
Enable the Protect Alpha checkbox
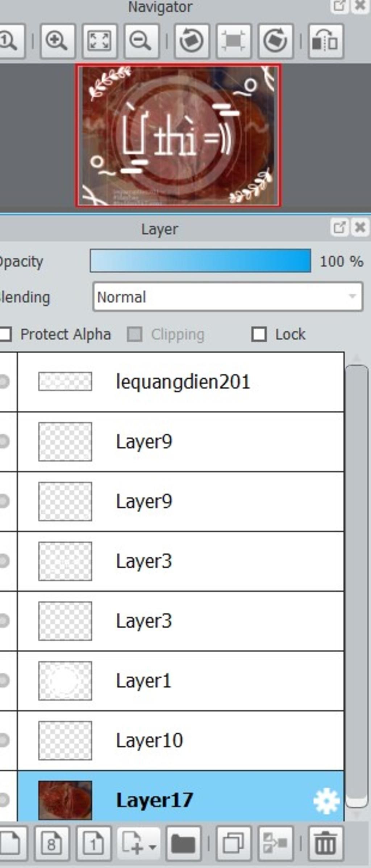click(x=5, y=334)
